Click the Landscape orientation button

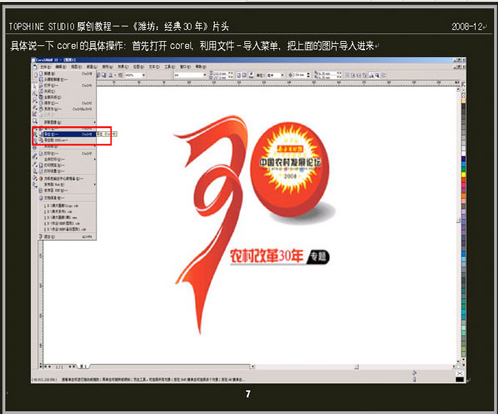[x=244, y=75]
